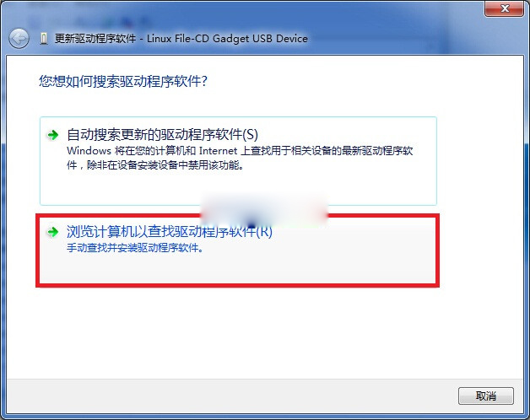The height and width of the screenshot is (420, 530).
Task: Go back using the round arrow button
Action: [19, 39]
